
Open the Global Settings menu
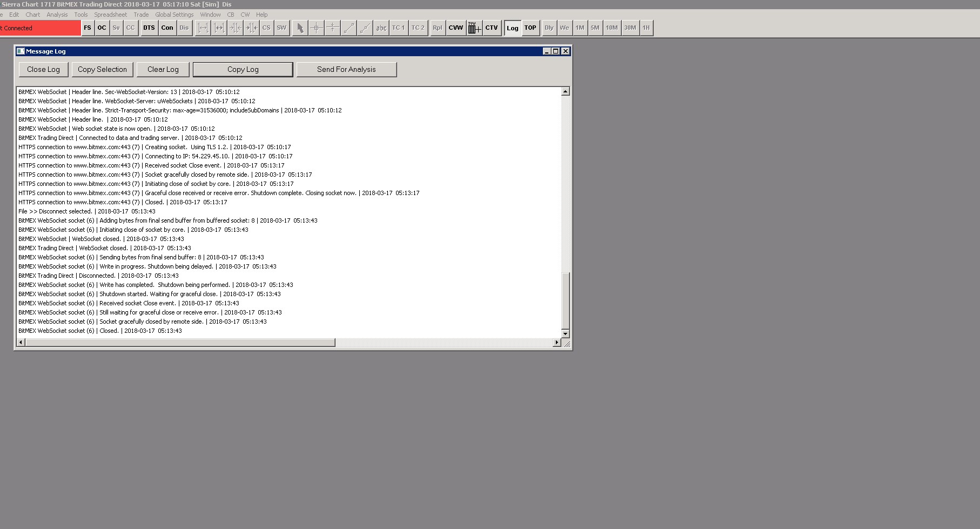(174, 15)
